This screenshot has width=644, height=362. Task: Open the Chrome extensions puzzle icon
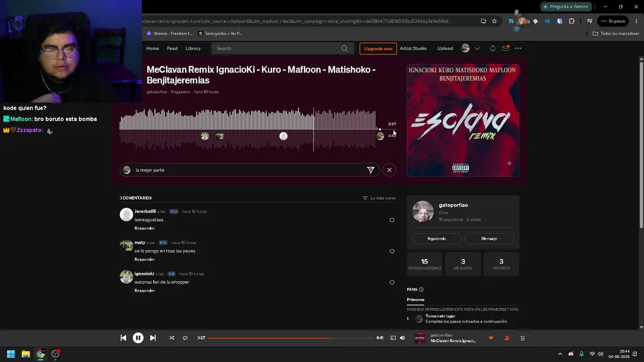pyautogui.click(x=572, y=21)
